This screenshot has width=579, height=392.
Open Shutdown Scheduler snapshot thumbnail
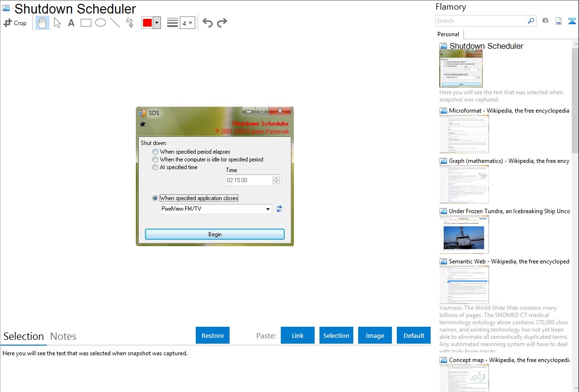[461, 68]
